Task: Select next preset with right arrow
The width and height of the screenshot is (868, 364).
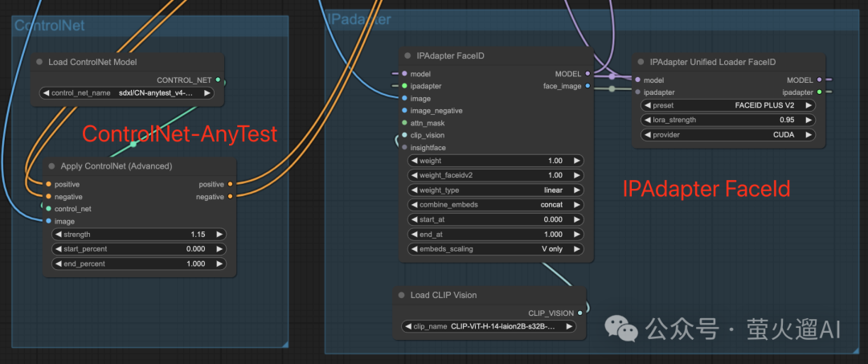Action: [x=809, y=105]
